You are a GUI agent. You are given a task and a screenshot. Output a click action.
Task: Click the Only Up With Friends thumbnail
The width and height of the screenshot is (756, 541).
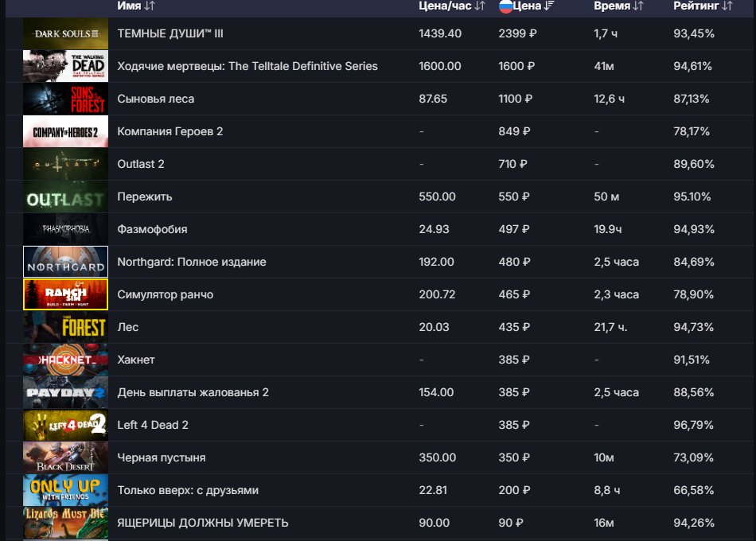coord(65,490)
